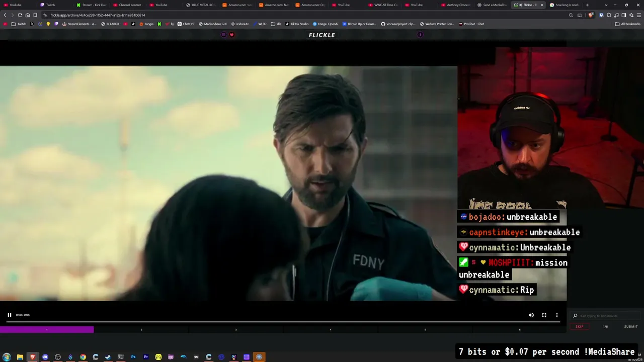The width and height of the screenshot is (644, 362).
Task: Switch to the Anthony Cimorelli tab
Action: [457, 5]
